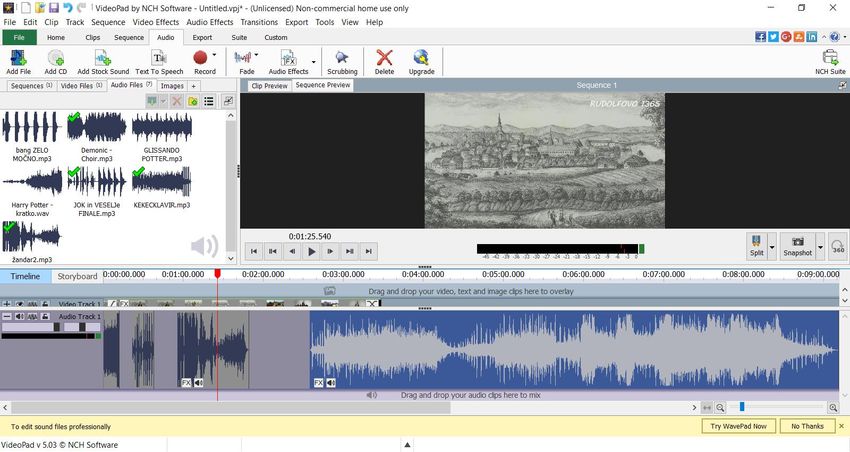
Task: Click the undo arrow in title bar
Action: (67, 8)
